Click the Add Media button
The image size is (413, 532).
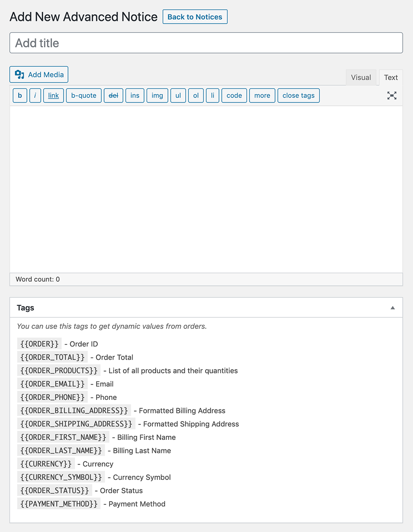point(39,75)
